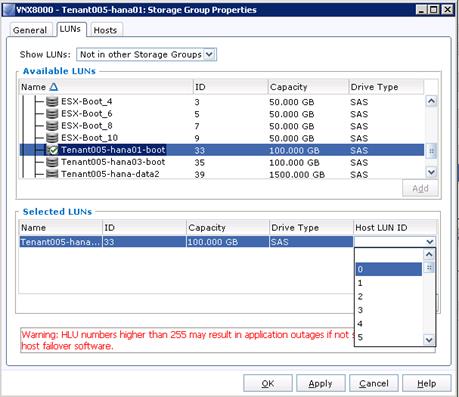Screen dimensions: 459x397
Task: Click the 1500.000 GB capacity cell
Action: click(x=297, y=174)
